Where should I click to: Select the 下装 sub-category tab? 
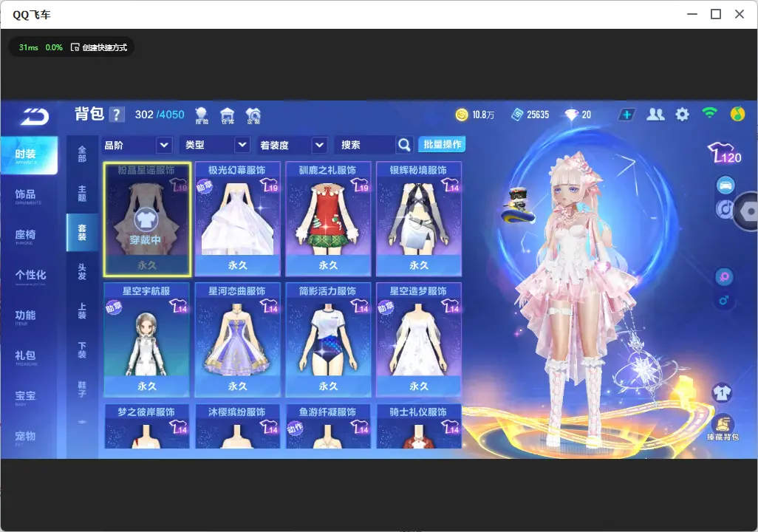82,350
